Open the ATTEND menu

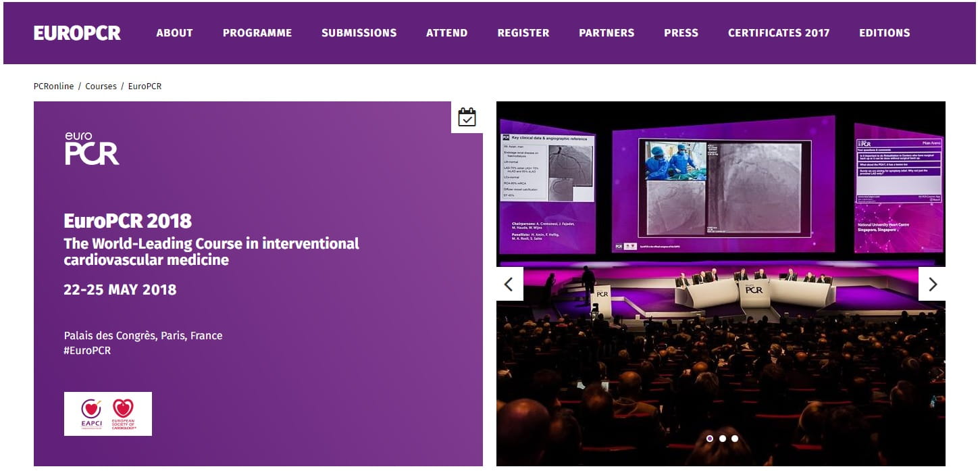click(446, 32)
